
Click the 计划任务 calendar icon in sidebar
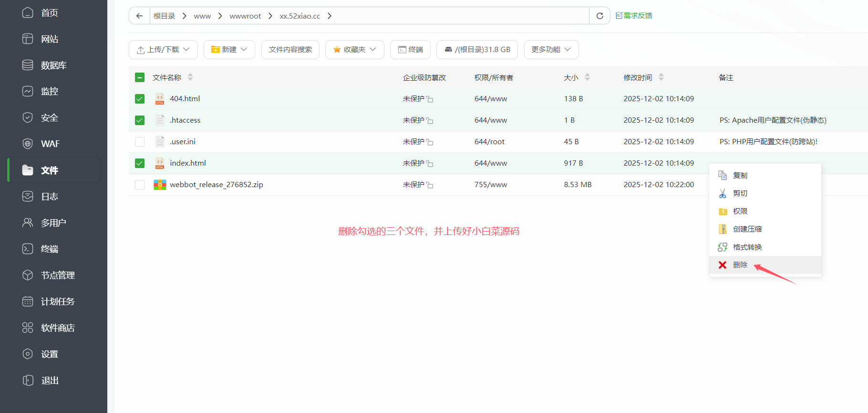28,301
